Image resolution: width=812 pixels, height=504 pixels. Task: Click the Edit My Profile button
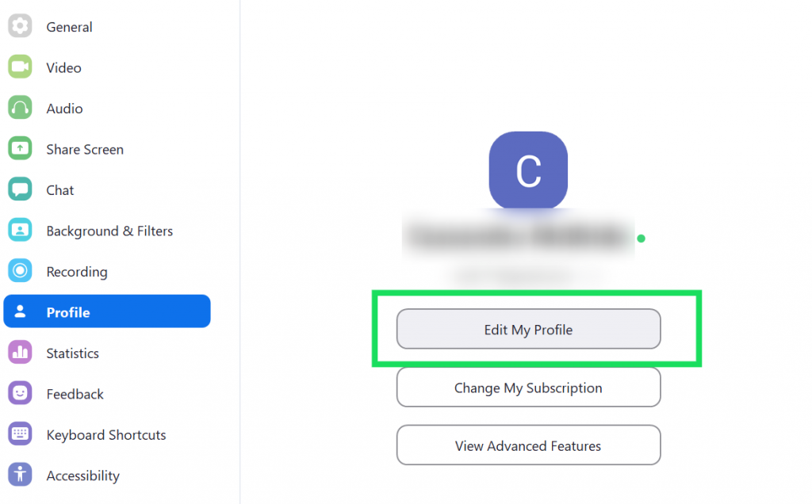(x=528, y=329)
